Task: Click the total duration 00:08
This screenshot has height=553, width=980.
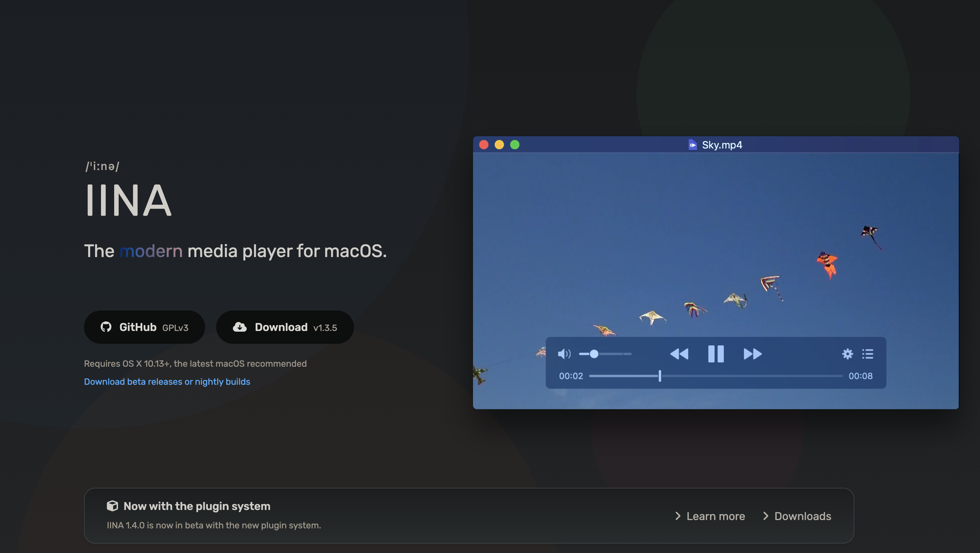Action: tap(861, 376)
